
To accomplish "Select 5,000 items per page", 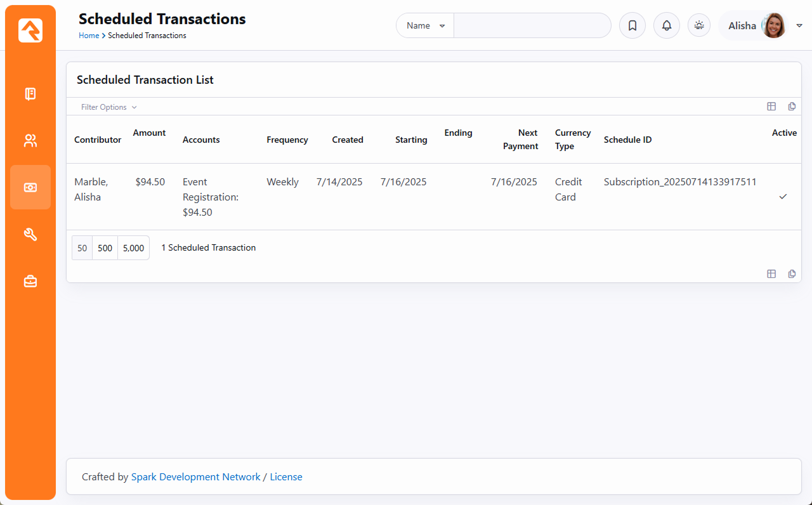I will click(x=133, y=248).
